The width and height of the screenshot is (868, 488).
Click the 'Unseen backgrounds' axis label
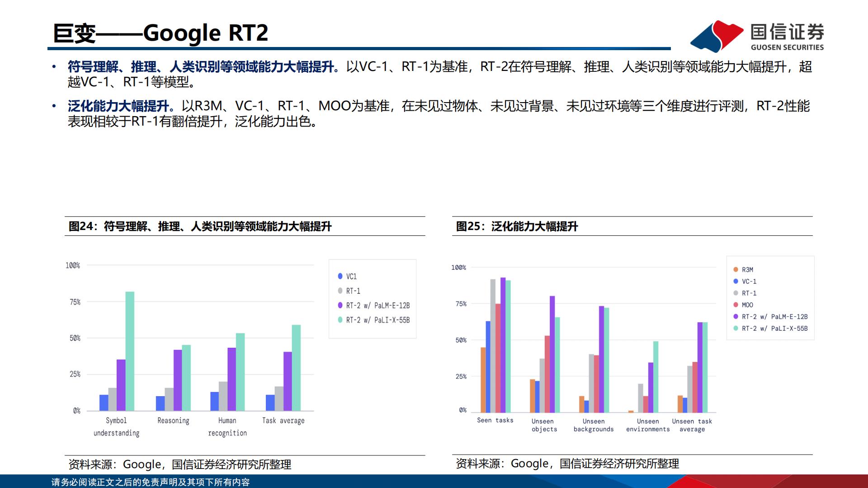pyautogui.click(x=594, y=425)
